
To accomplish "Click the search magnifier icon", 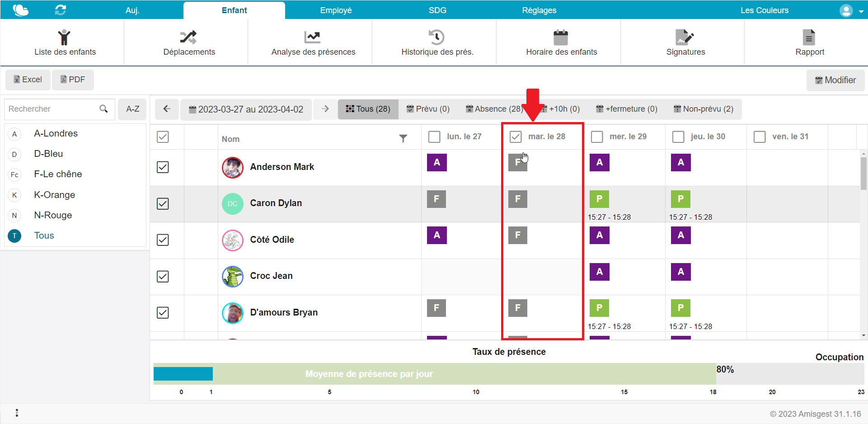I will pyautogui.click(x=103, y=109).
